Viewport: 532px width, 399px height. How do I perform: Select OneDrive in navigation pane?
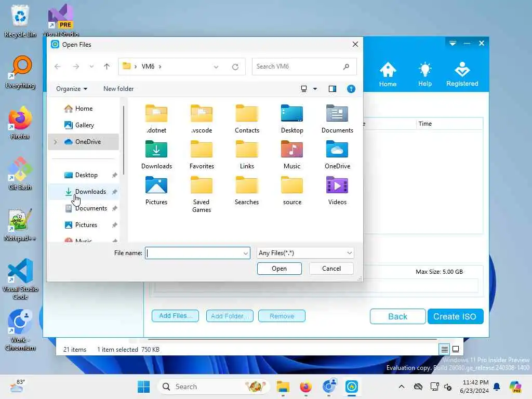point(84,142)
